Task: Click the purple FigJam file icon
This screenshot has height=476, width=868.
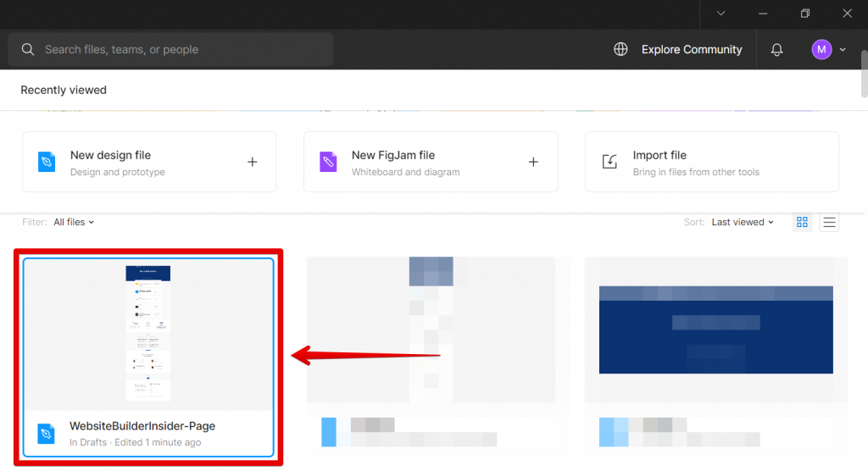Action: coord(328,162)
